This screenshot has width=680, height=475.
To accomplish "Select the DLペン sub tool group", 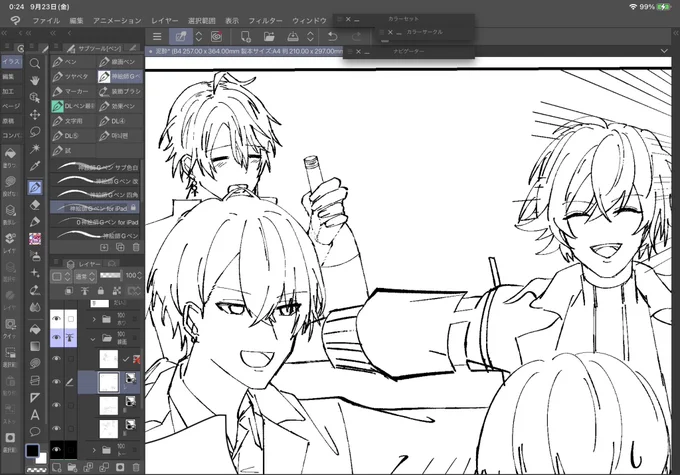I will click(72, 106).
